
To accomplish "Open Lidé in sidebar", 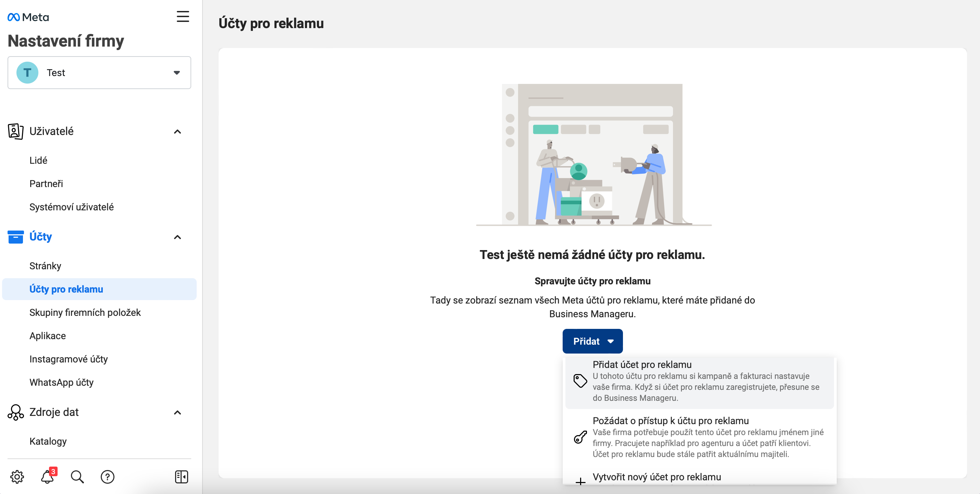I will 38,160.
